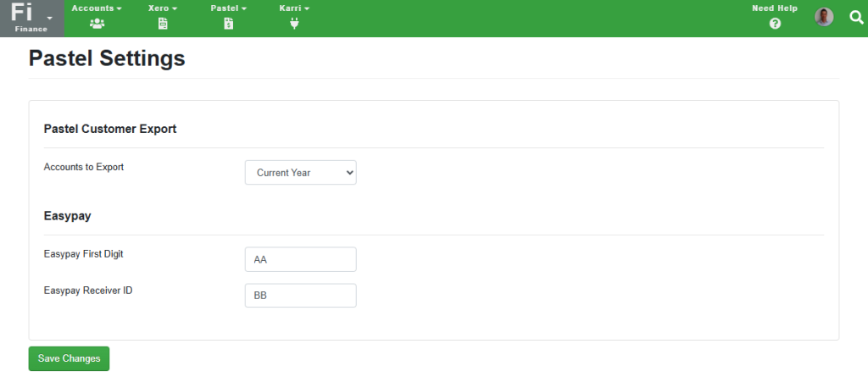Image resolution: width=868 pixels, height=377 pixels.
Task: Click the Pastel Customer Export heading
Action: pos(110,129)
